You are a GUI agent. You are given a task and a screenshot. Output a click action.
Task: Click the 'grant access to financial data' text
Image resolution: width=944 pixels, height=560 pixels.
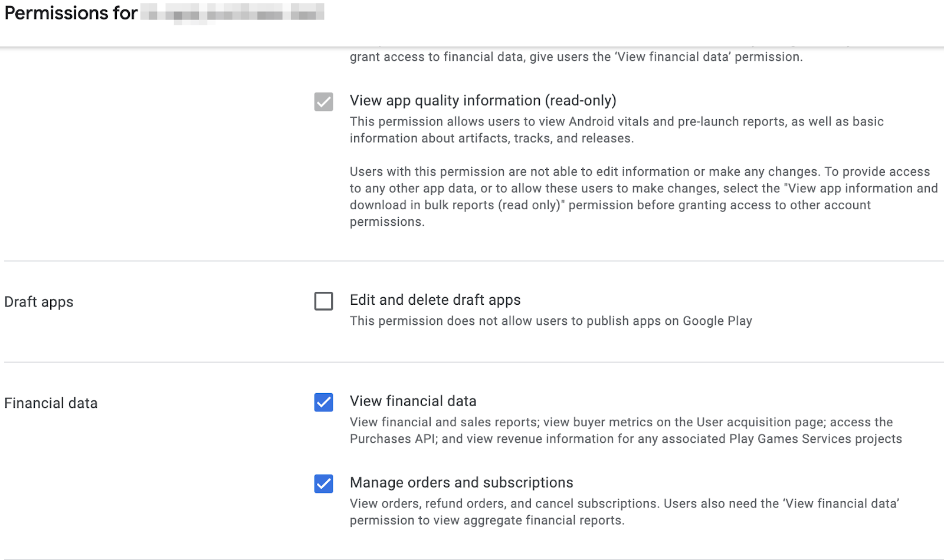(576, 57)
